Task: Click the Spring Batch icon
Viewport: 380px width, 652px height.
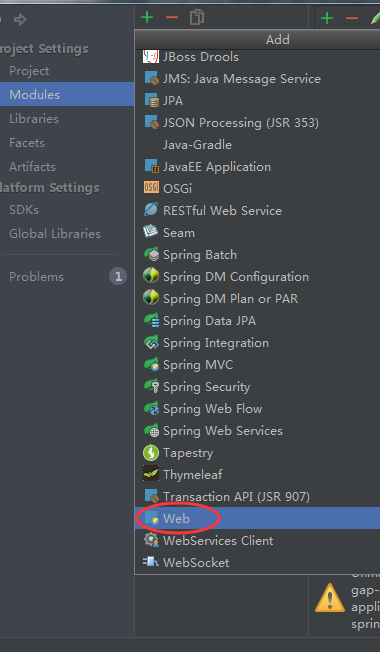Action: click(151, 254)
